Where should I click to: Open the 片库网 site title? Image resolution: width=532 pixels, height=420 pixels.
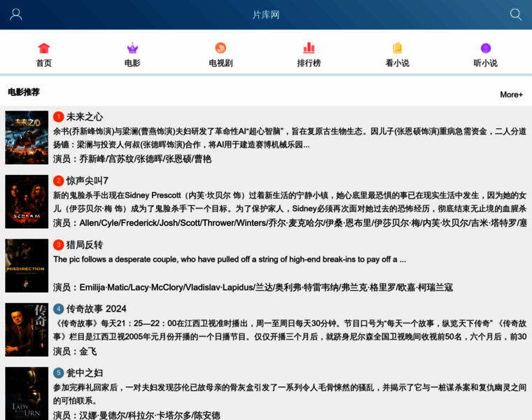266,15
